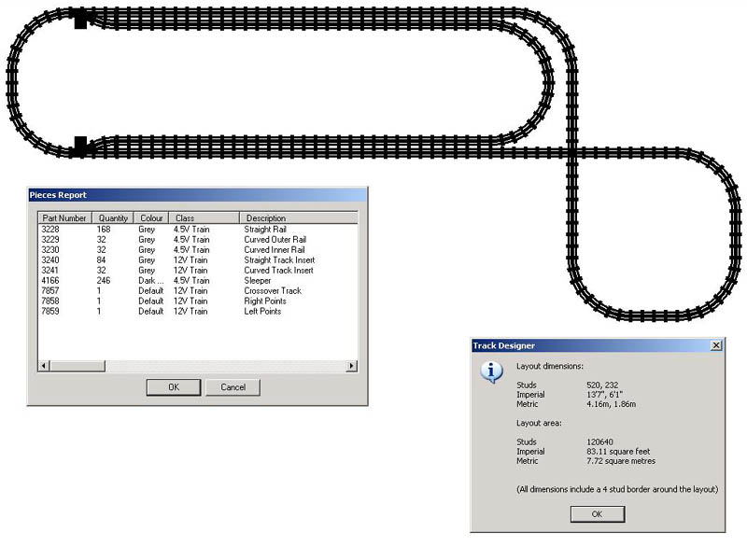
Task: Confirm the Track Designer dialog with OK
Action: point(597,514)
